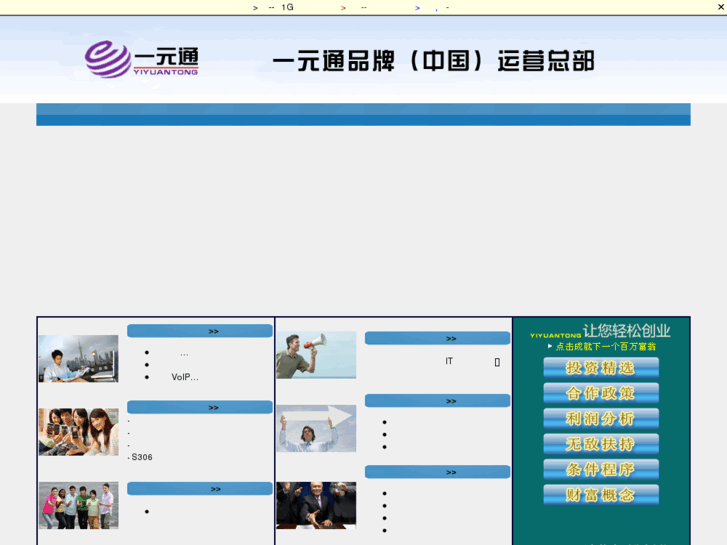Click >> bar beside six people photo
This screenshot has height=545, width=727.
tap(200, 489)
